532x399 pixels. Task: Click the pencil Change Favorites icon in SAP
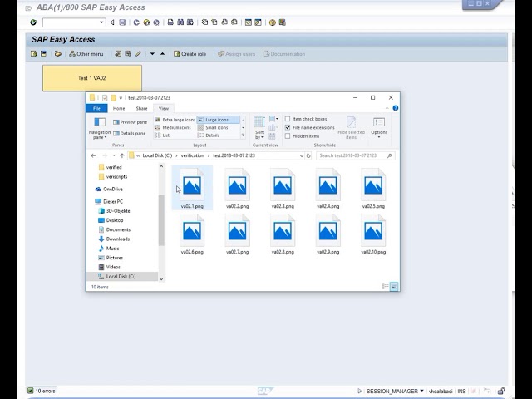point(139,53)
